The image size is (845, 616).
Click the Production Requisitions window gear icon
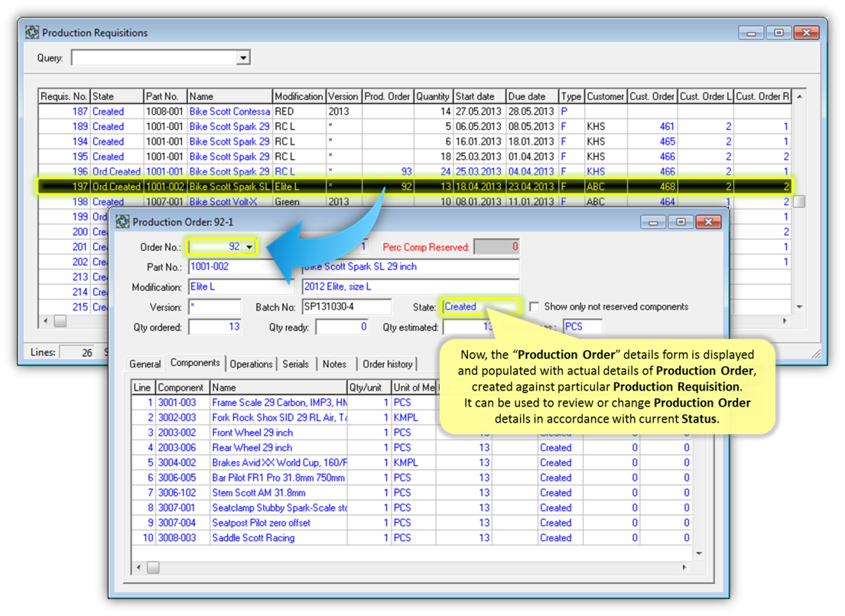point(32,32)
